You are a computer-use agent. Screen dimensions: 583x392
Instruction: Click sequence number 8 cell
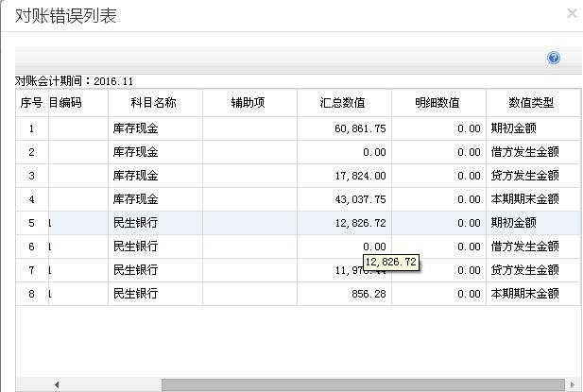(x=31, y=294)
